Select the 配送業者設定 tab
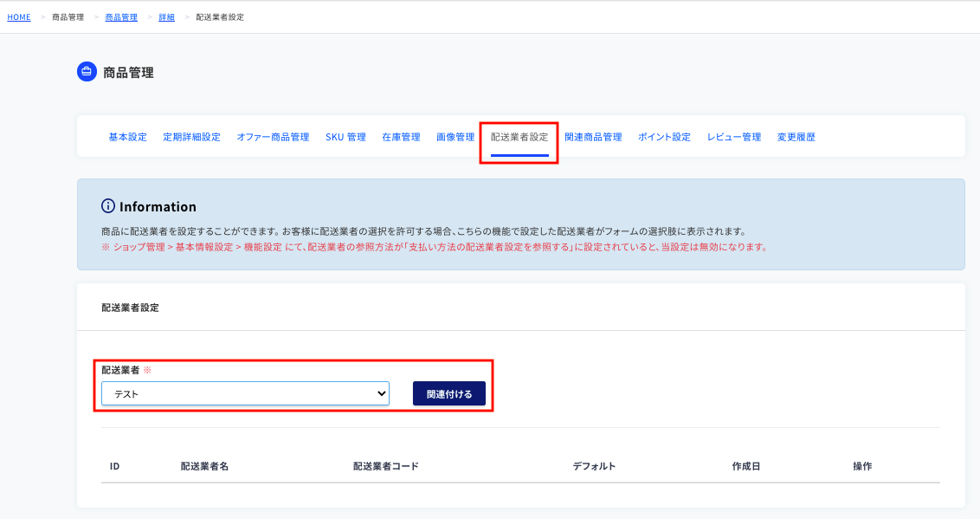 coord(519,137)
